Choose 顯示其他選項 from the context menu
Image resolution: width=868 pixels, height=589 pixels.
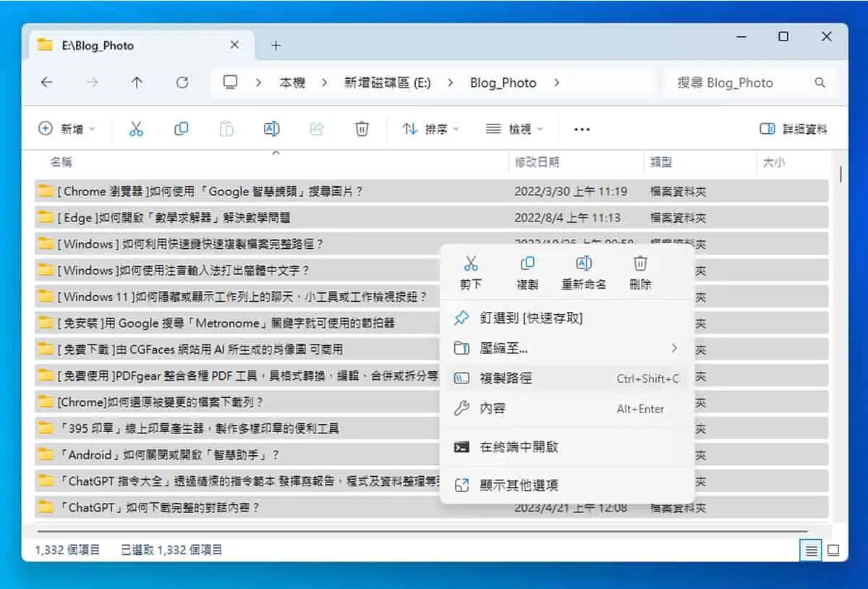pos(567,485)
